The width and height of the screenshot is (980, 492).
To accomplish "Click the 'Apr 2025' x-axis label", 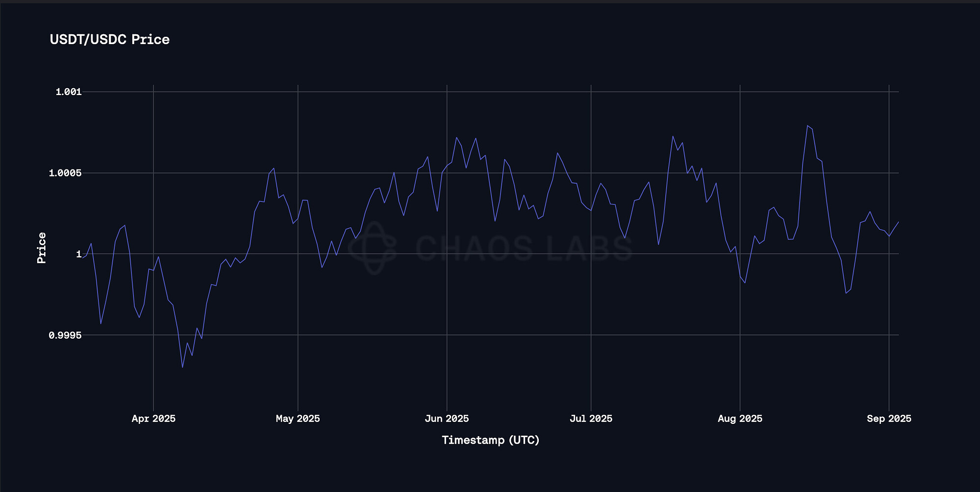I will pyautogui.click(x=153, y=418).
